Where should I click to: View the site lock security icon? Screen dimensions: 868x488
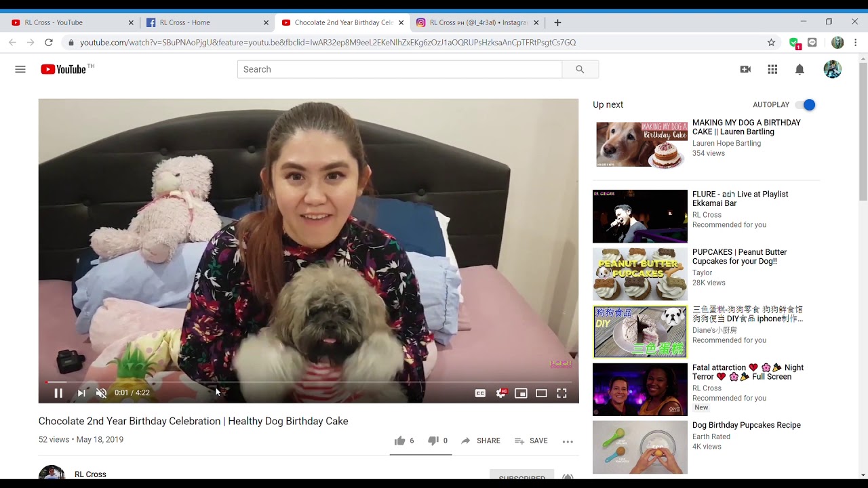coord(71,42)
